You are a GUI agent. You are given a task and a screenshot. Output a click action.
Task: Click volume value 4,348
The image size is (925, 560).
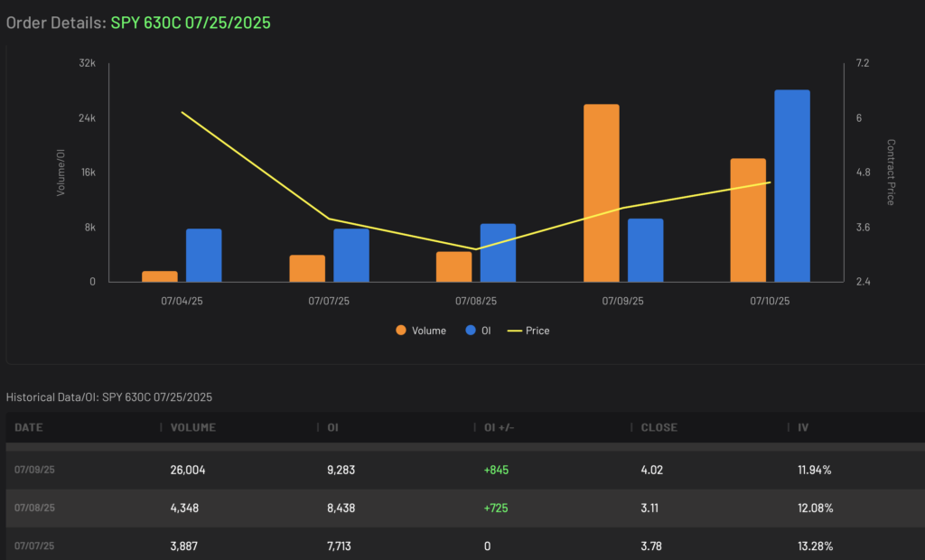click(184, 508)
